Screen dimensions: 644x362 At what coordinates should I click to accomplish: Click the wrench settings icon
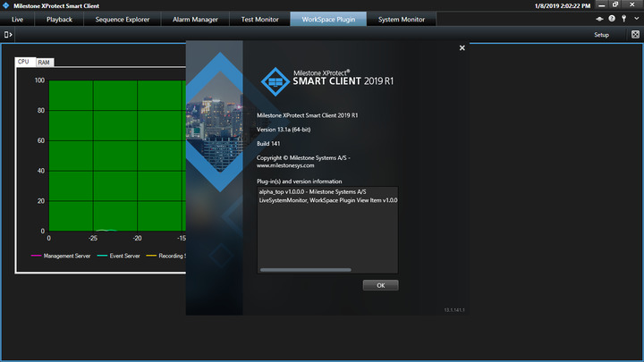(x=624, y=19)
